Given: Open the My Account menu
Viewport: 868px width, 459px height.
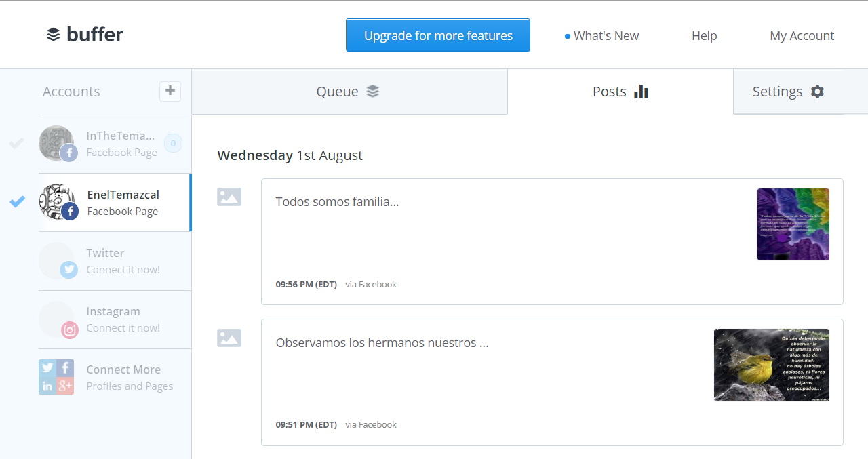Looking at the screenshot, I should [x=802, y=36].
